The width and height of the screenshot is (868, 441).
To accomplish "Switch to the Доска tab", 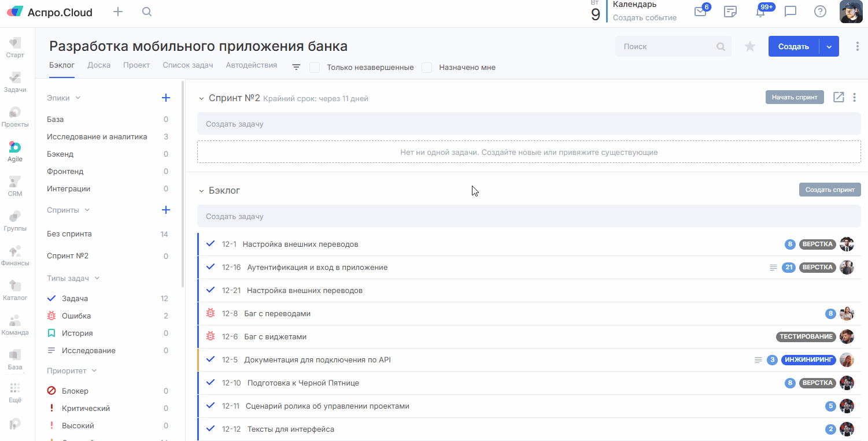I will (x=99, y=65).
